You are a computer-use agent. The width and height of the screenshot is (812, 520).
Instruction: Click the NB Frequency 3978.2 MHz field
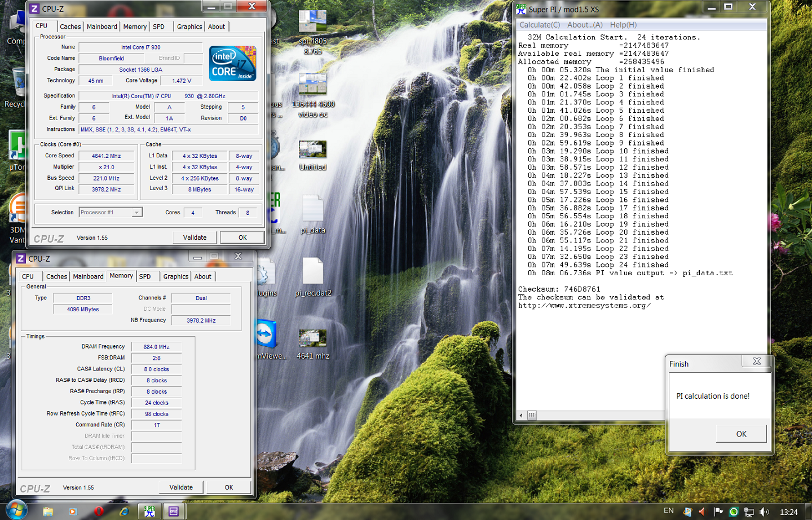[201, 320]
